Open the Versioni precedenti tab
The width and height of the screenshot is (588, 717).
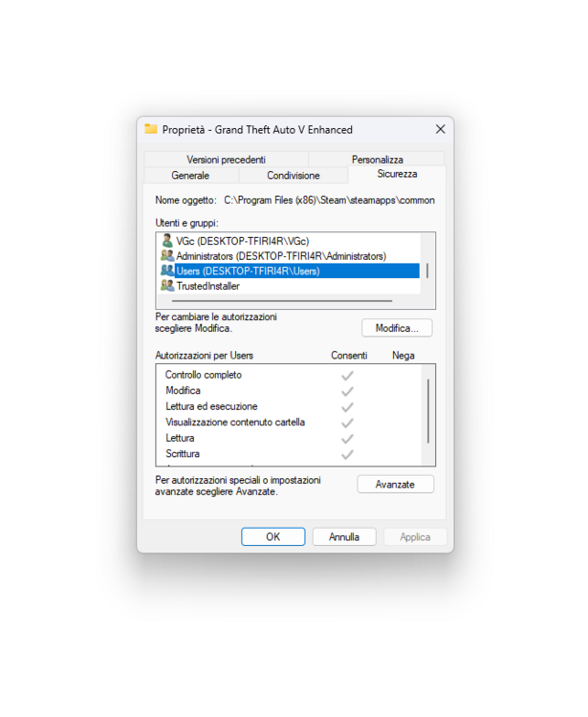[226, 159]
